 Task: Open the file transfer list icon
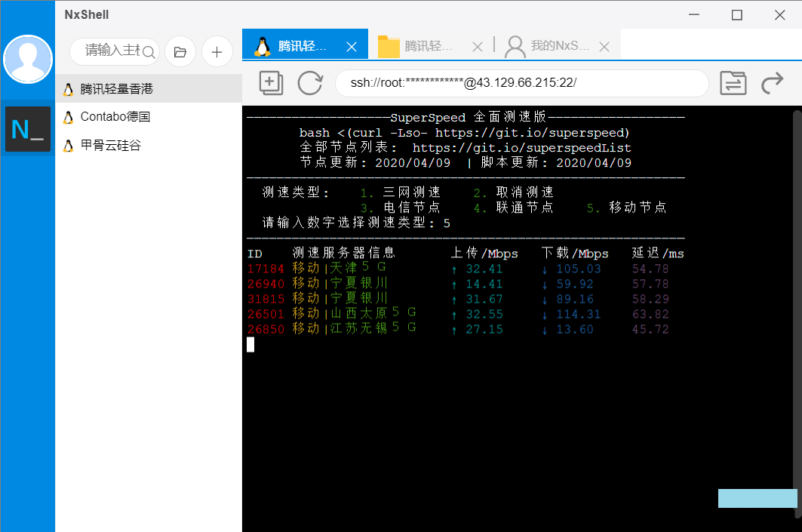(733, 83)
